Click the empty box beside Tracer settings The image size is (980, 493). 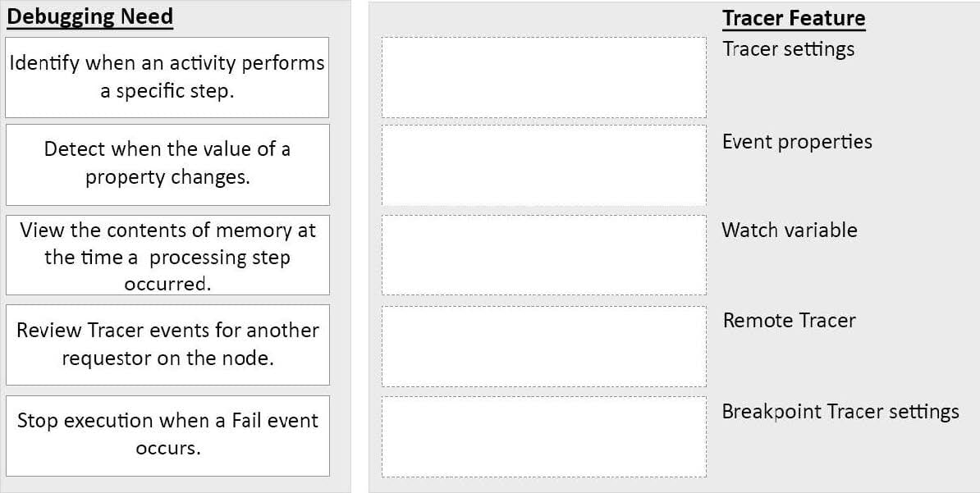543,77
